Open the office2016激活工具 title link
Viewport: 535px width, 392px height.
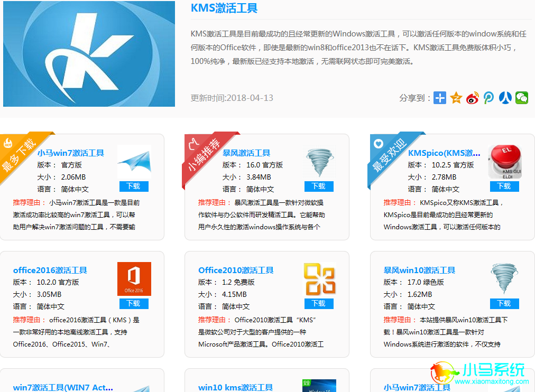pyautogui.click(x=50, y=270)
